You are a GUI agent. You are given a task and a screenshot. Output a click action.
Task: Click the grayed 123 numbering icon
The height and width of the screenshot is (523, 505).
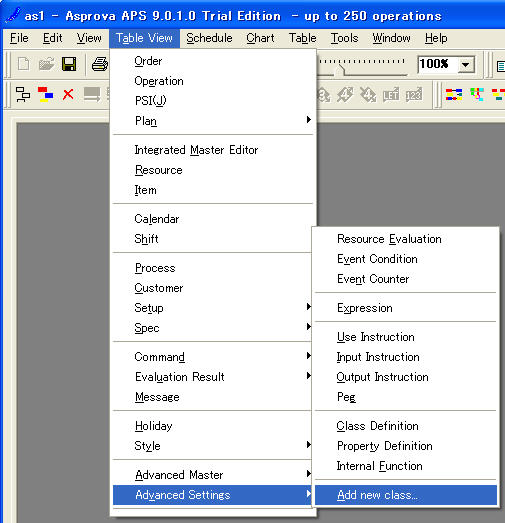tap(414, 95)
